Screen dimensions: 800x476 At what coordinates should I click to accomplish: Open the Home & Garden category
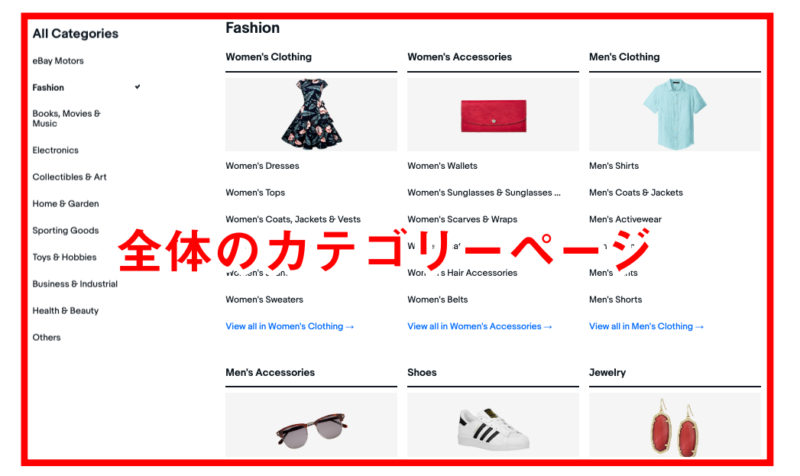[66, 204]
